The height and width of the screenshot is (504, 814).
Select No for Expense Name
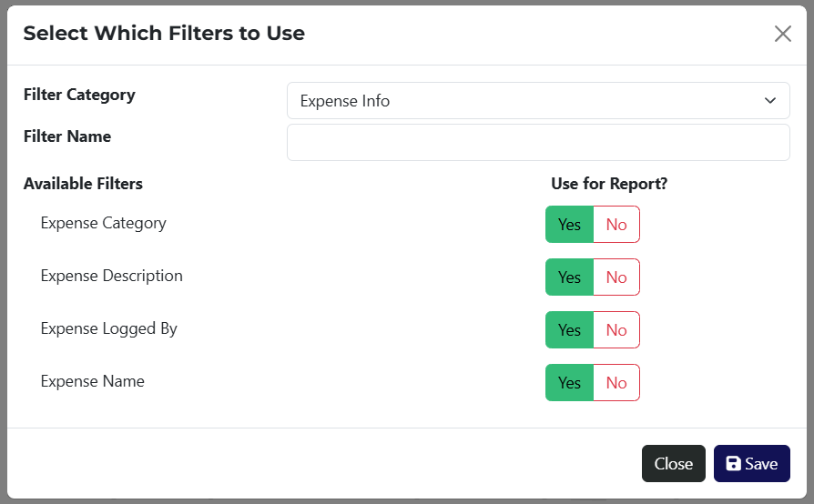(616, 383)
